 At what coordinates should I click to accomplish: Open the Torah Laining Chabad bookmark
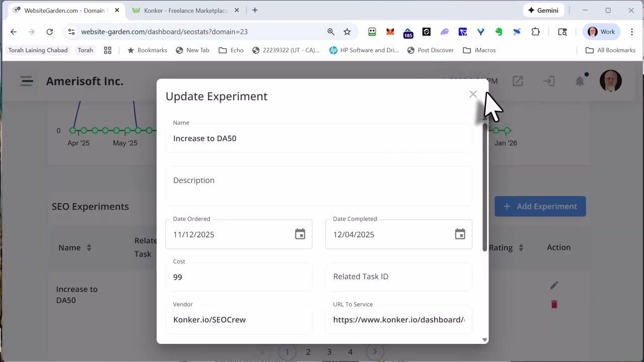click(x=38, y=50)
